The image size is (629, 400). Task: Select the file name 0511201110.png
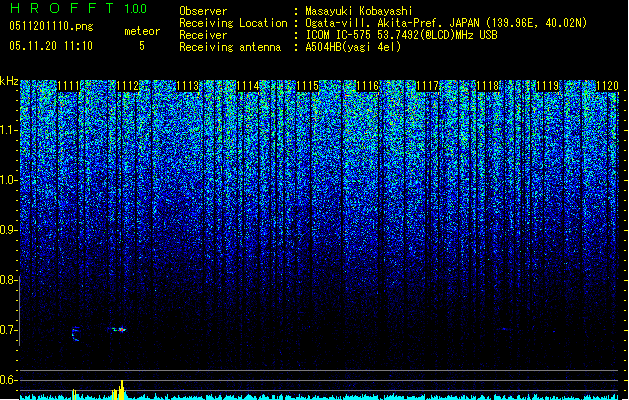pos(51,26)
